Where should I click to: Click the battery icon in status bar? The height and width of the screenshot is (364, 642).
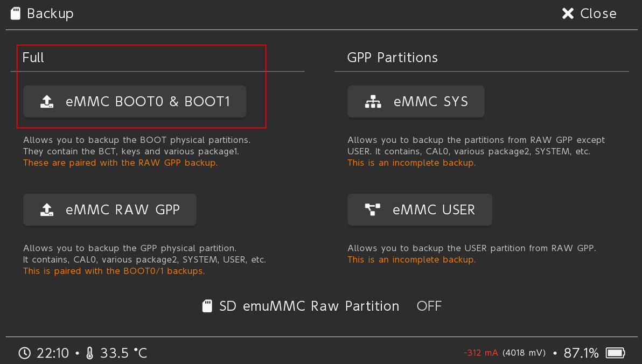[x=615, y=353]
